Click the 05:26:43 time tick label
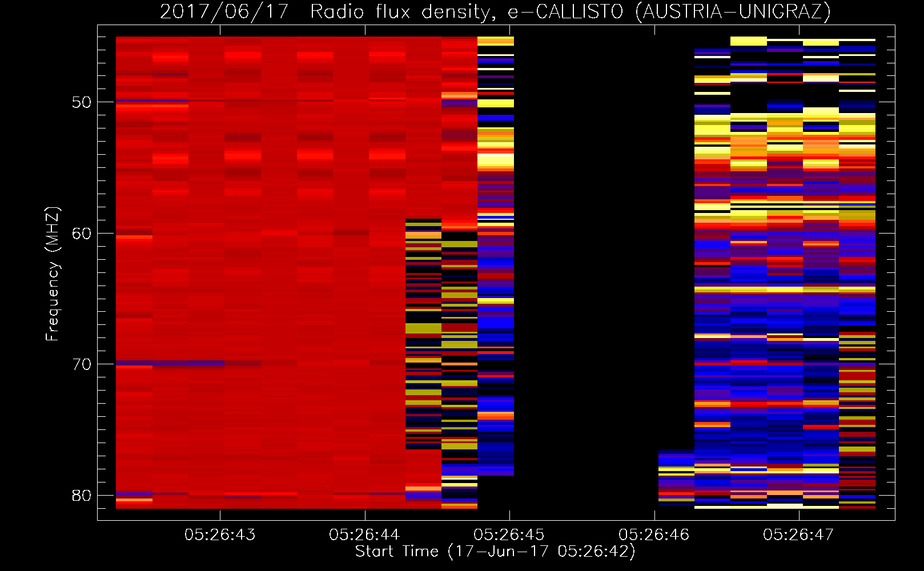The image size is (924, 571). point(220,535)
